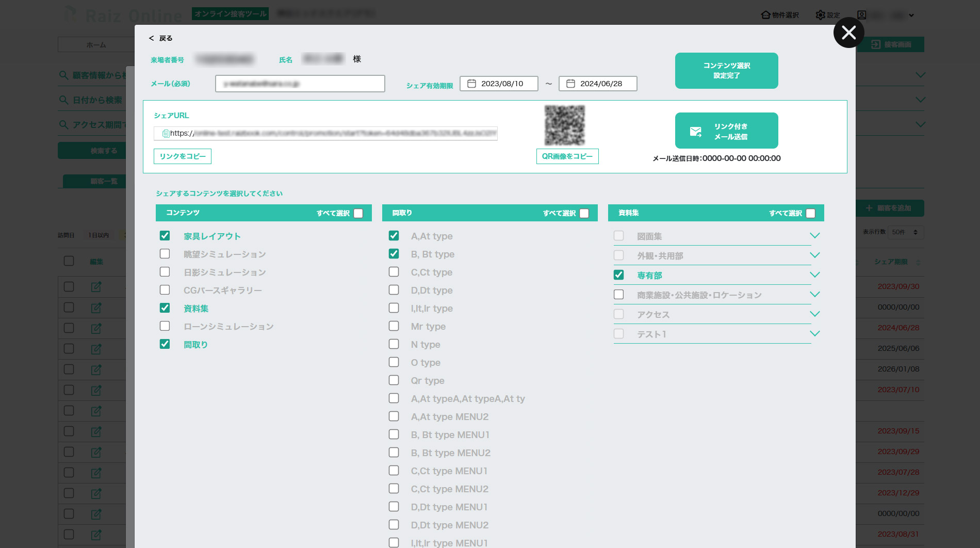980x548 pixels.
Task: Click the clipboard icon in the share URL field
Action: pyautogui.click(x=165, y=134)
